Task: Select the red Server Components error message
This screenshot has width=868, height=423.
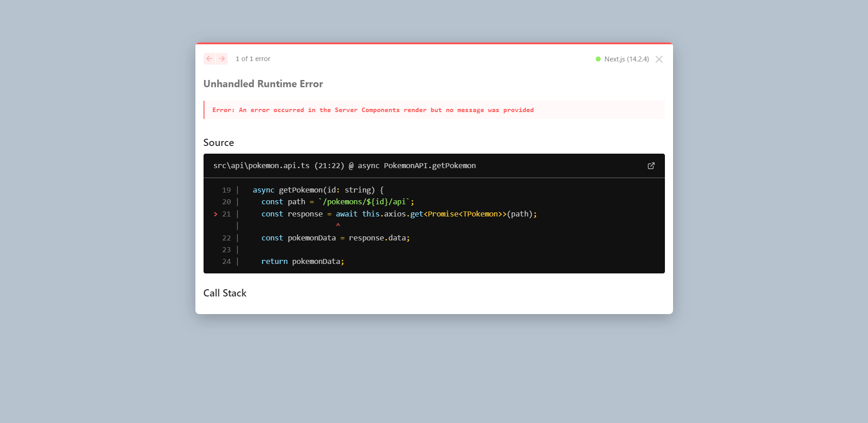Action: point(373,110)
